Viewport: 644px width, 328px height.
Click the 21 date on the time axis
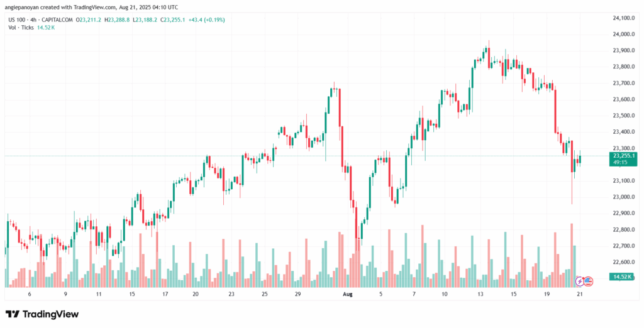(x=579, y=293)
